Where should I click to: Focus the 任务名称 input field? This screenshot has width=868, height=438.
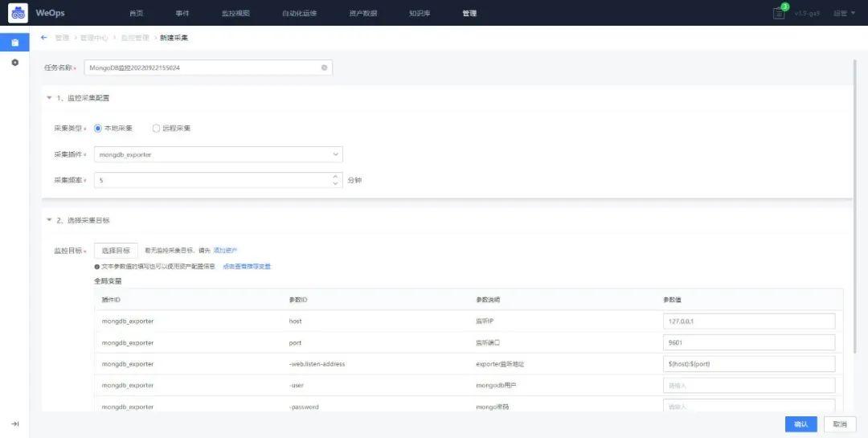tap(208, 68)
